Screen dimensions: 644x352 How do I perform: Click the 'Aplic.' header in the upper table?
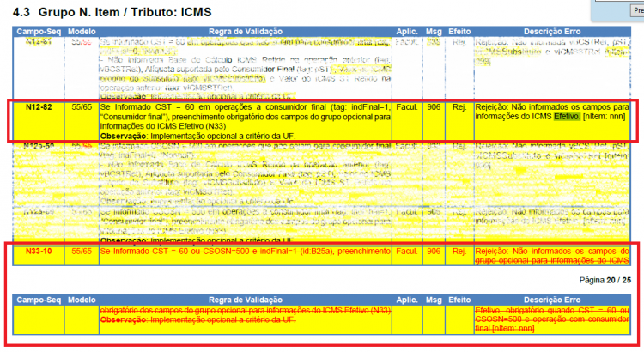tap(407, 32)
